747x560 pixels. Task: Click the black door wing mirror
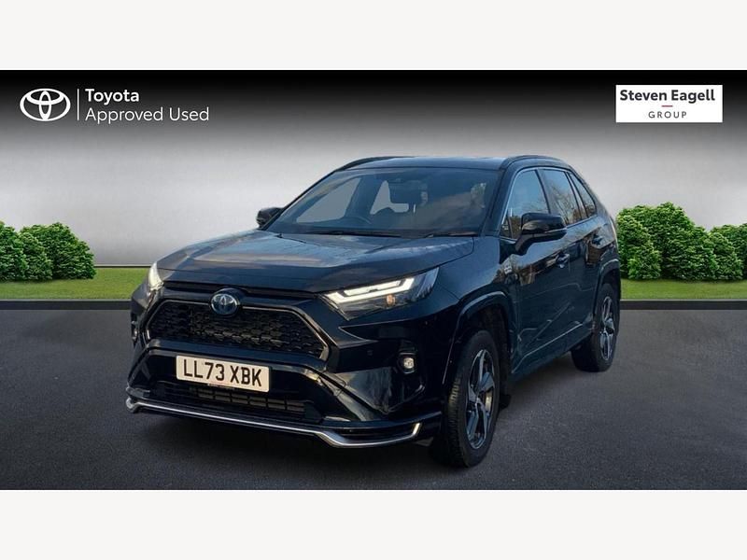coord(541,230)
